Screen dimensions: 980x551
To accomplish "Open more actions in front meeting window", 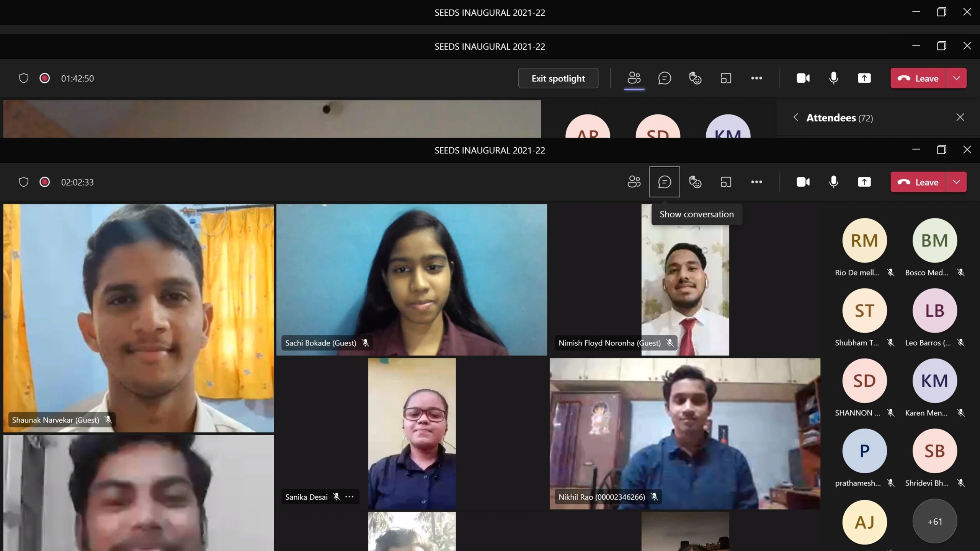I will pos(756,182).
